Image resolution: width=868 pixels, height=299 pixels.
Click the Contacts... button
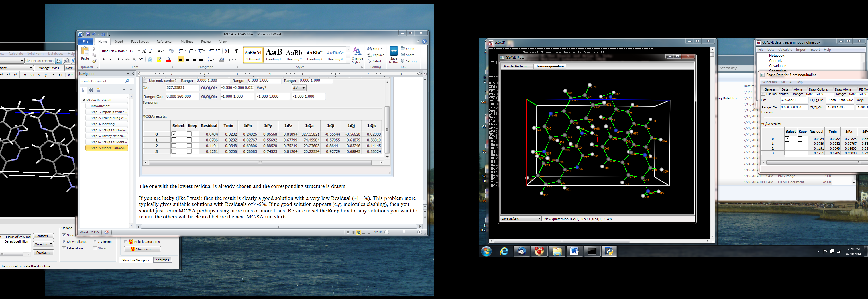[x=44, y=236]
